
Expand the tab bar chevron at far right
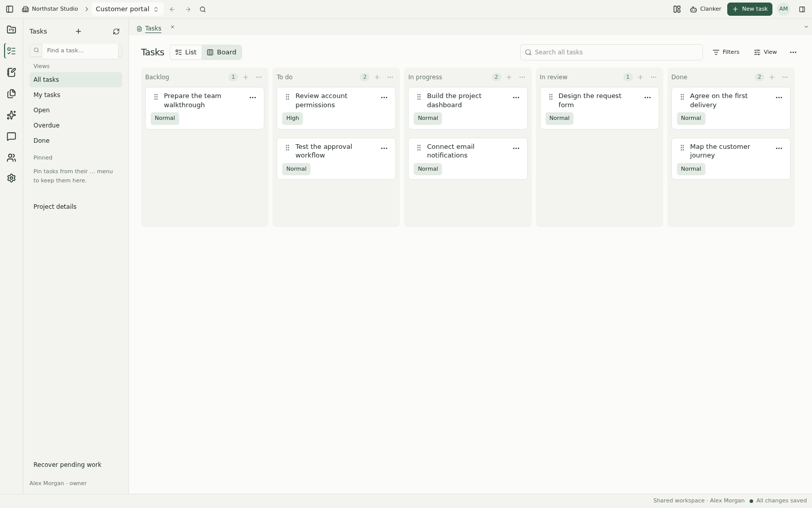(806, 27)
